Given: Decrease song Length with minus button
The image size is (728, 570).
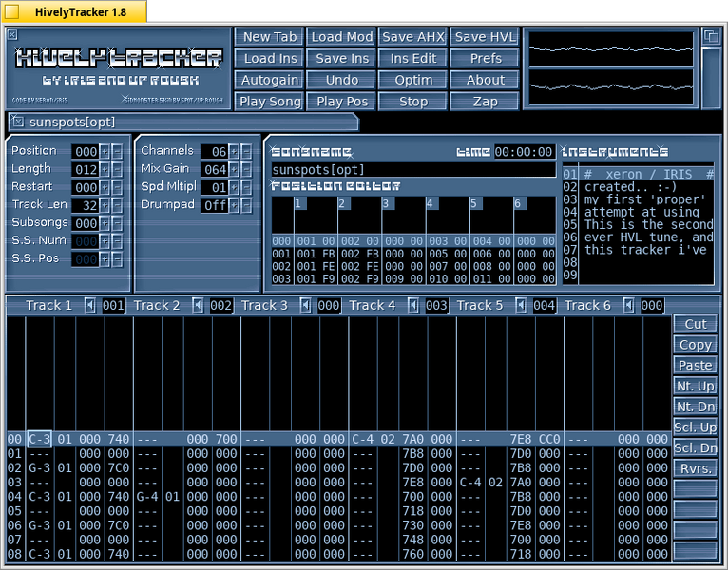Looking at the screenshot, I should [x=117, y=169].
